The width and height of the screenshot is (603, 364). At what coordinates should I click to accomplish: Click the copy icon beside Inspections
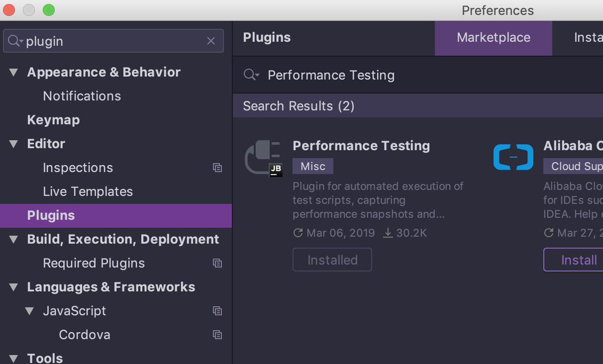point(217,168)
